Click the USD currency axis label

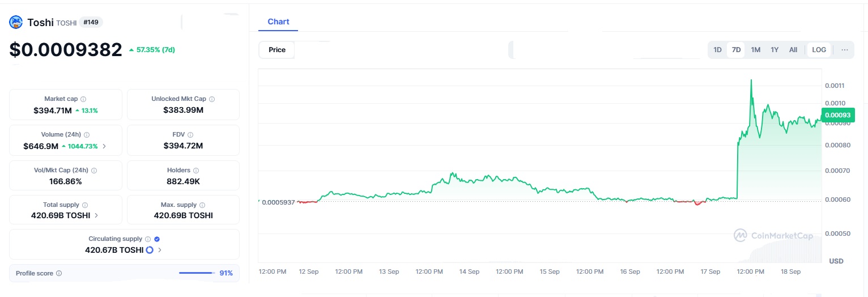coord(836,261)
